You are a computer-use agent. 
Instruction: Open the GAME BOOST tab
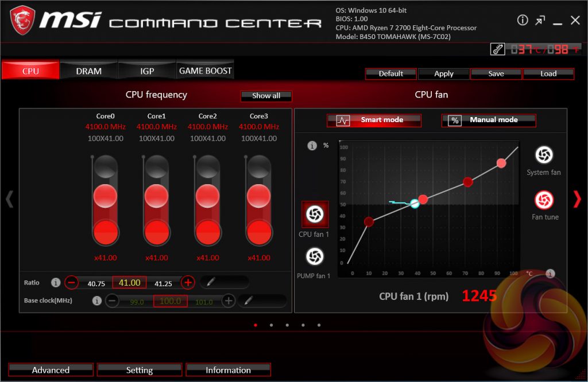click(x=205, y=71)
